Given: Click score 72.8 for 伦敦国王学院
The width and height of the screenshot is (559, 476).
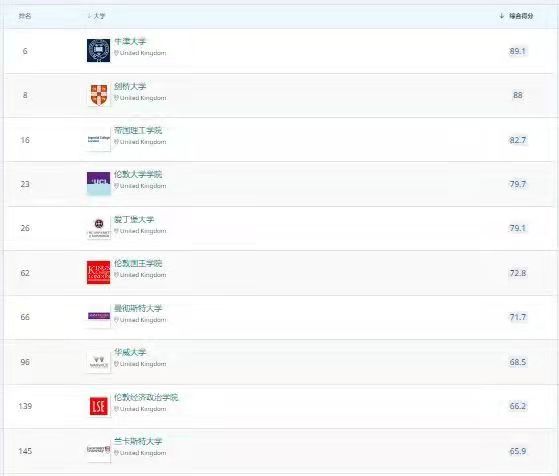Looking at the screenshot, I should tap(518, 273).
